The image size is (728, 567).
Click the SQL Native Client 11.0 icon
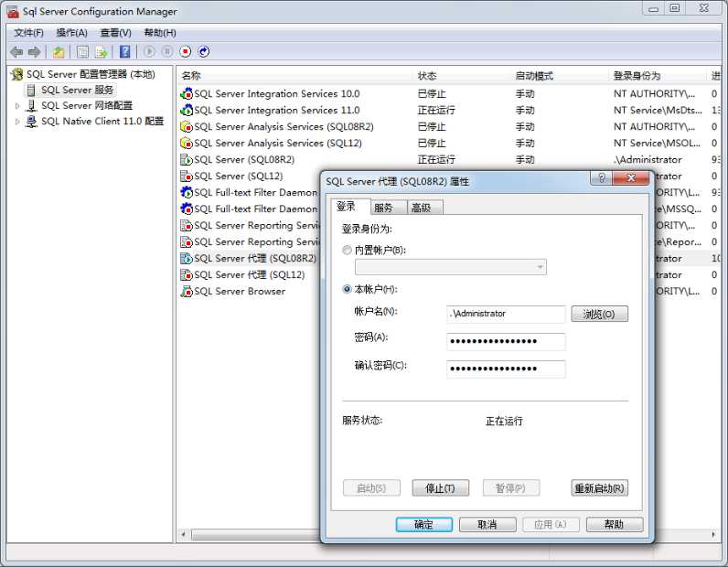pyautogui.click(x=31, y=122)
